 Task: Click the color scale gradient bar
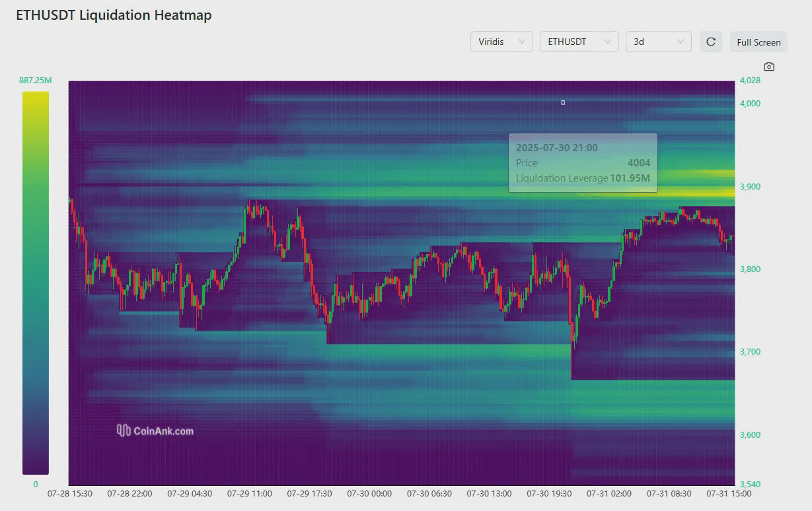click(x=36, y=283)
